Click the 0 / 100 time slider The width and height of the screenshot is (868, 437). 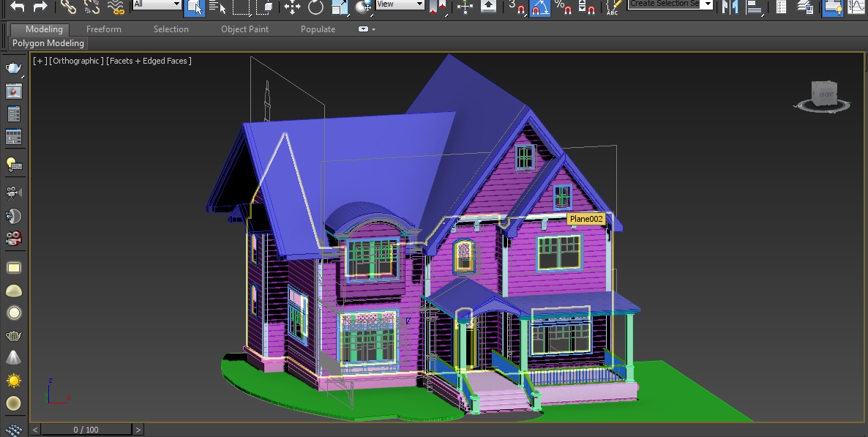(x=86, y=430)
